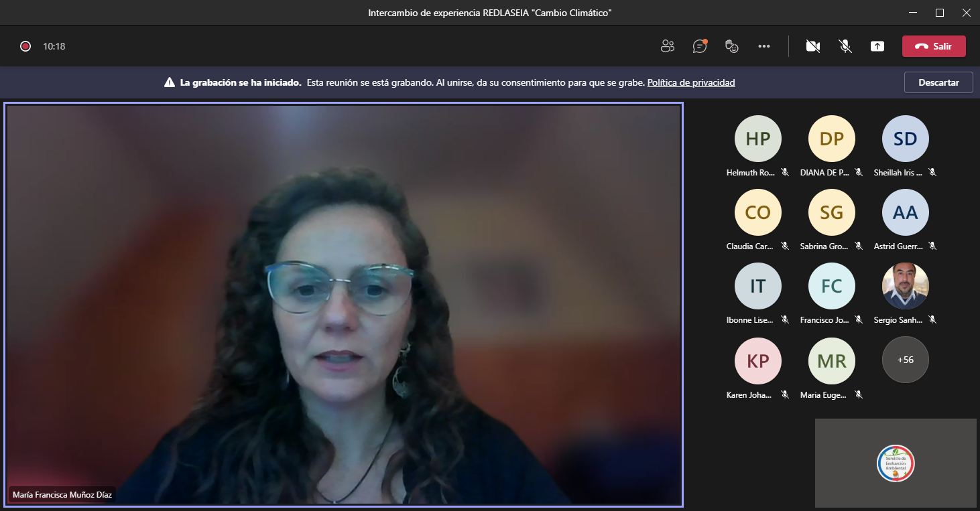Select Sergio Sanh... participant photo
Screen dimensions: 980x511
point(905,286)
